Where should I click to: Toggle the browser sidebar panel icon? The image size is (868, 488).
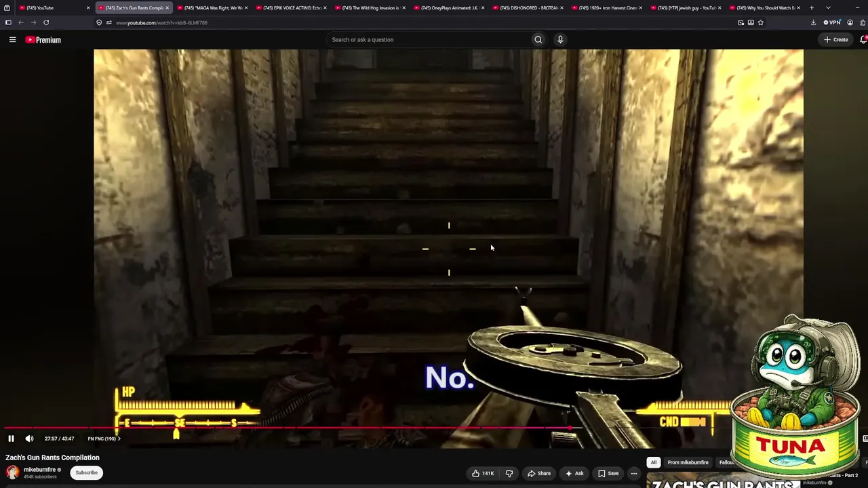pos(8,22)
